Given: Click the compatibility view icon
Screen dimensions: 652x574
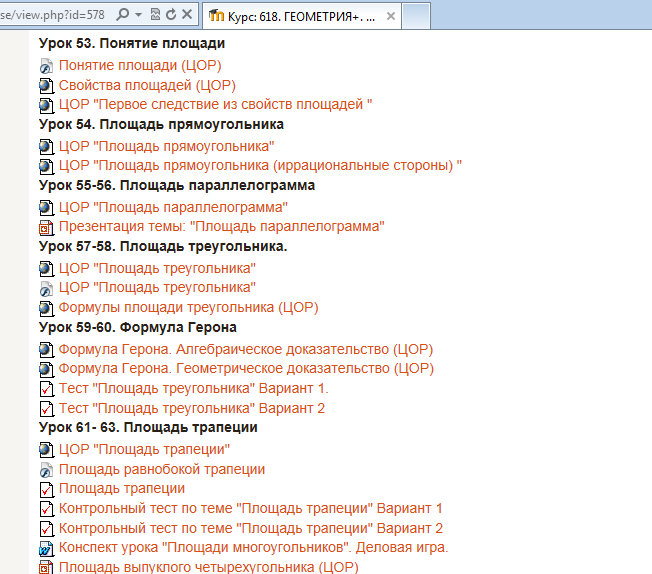Looking at the screenshot, I should (x=155, y=15).
